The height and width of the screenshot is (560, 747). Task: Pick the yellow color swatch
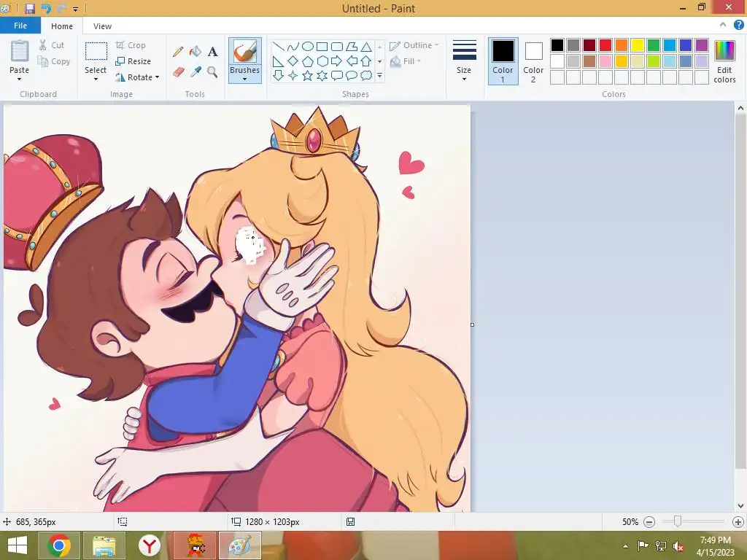pos(638,45)
